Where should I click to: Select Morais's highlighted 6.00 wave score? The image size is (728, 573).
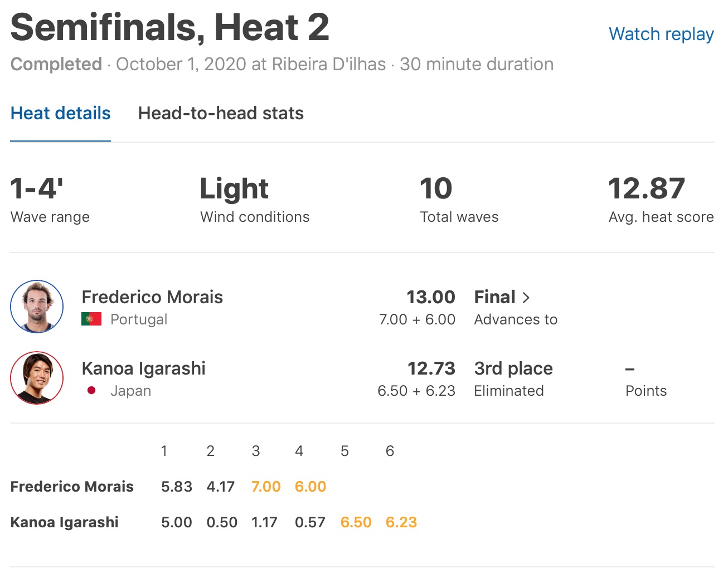coord(310,487)
